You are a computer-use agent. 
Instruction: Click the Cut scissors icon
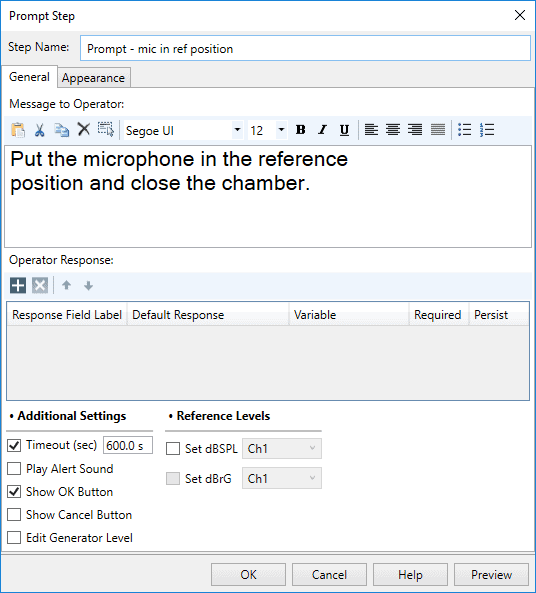click(39, 130)
